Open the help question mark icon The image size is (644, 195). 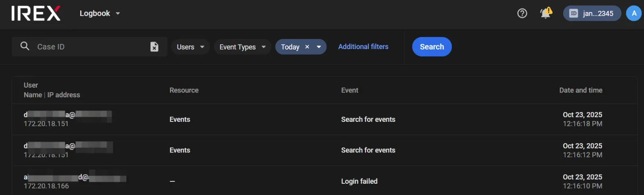tap(522, 13)
